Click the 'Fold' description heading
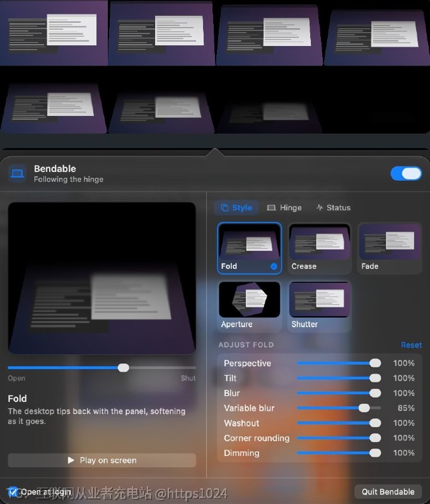Image resolution: width=430 pixels, height=504 pixels. coord(18,399)
